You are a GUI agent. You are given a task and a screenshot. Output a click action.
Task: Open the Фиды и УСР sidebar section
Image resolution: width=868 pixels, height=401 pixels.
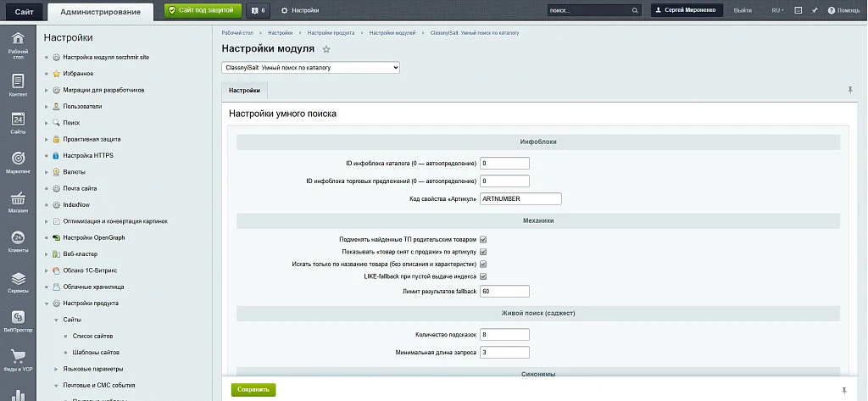click(x=19, y=360)
